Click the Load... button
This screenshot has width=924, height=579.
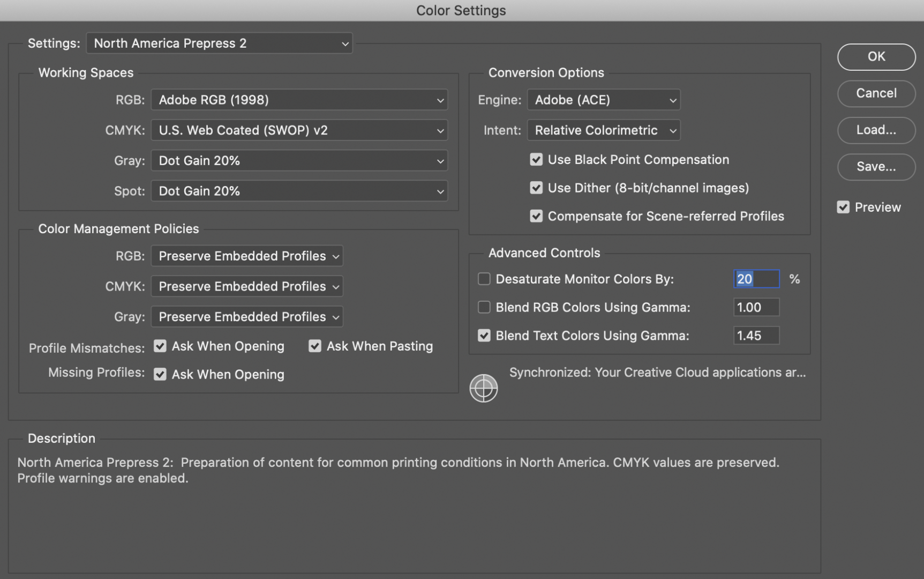tap(876, 130)
